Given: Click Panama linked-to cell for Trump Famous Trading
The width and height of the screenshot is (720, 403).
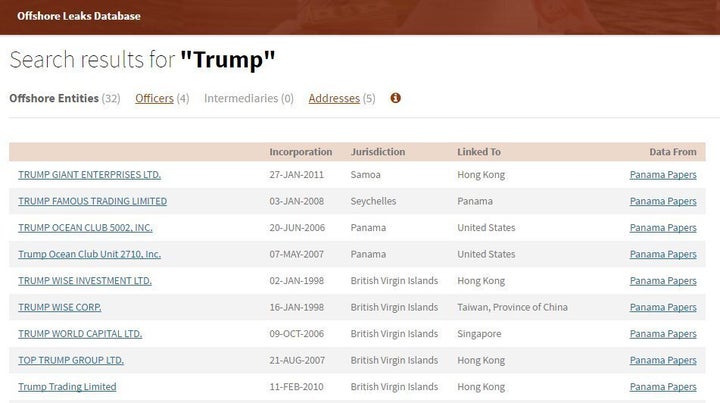Looking at the screenshot, I should [x=475, y=201].
